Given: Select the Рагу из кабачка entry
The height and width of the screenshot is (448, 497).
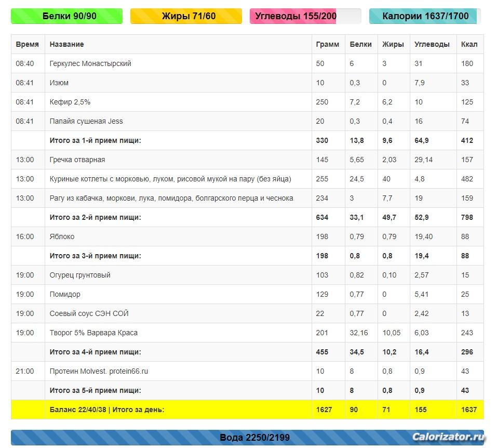Looking at the screenshot, I should click(171, 198).
